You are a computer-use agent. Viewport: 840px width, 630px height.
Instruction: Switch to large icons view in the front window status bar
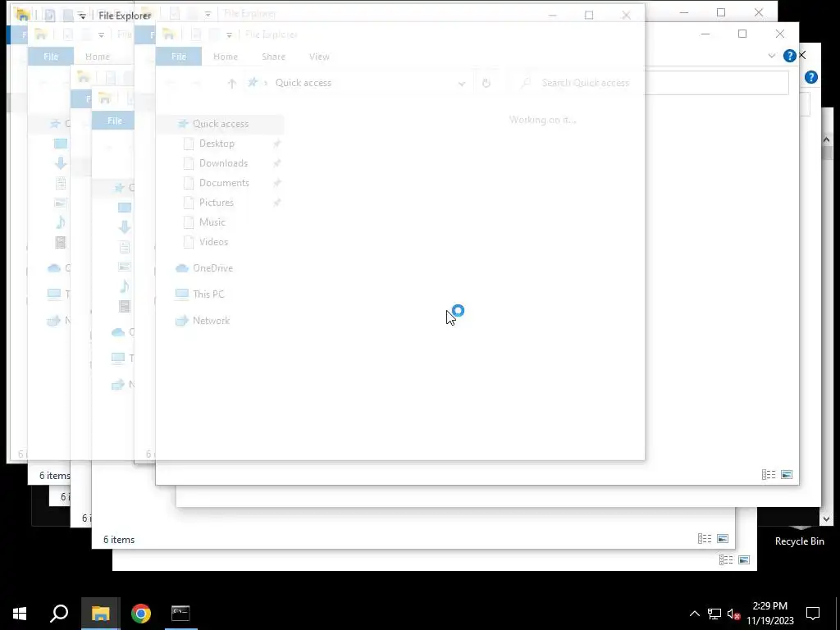tap(787, 475)
